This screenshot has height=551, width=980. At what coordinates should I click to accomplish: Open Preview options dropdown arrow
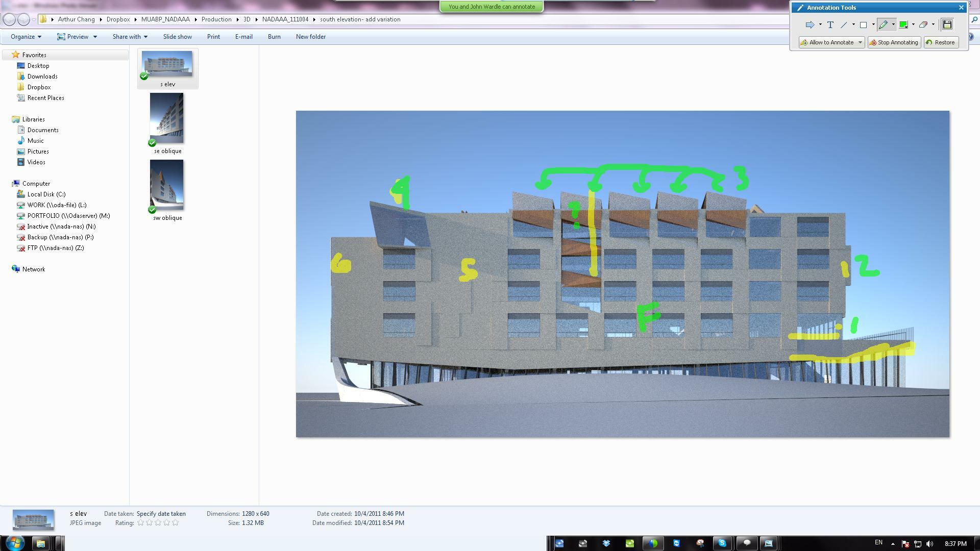coord(95,37)
